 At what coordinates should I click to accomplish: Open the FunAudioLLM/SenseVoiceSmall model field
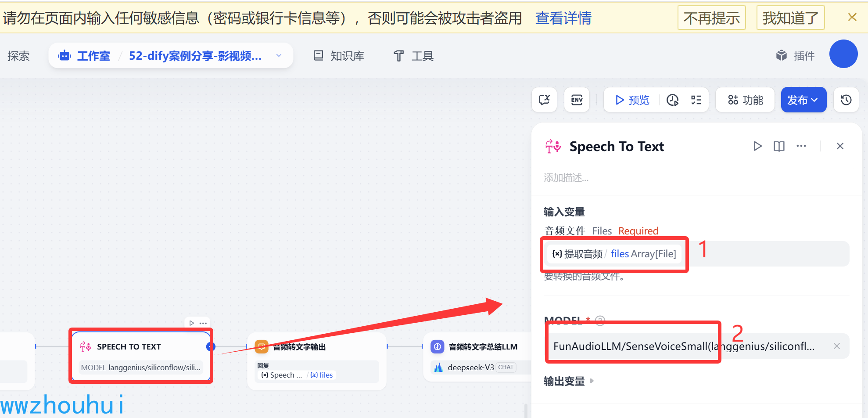point(696,346)
